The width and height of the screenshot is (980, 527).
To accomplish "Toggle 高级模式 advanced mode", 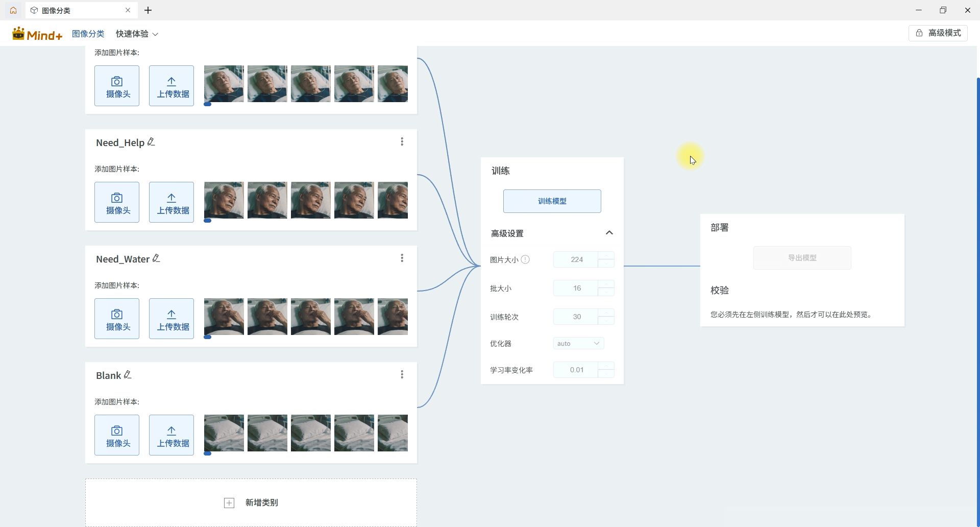I will click(x=938, y=33).
